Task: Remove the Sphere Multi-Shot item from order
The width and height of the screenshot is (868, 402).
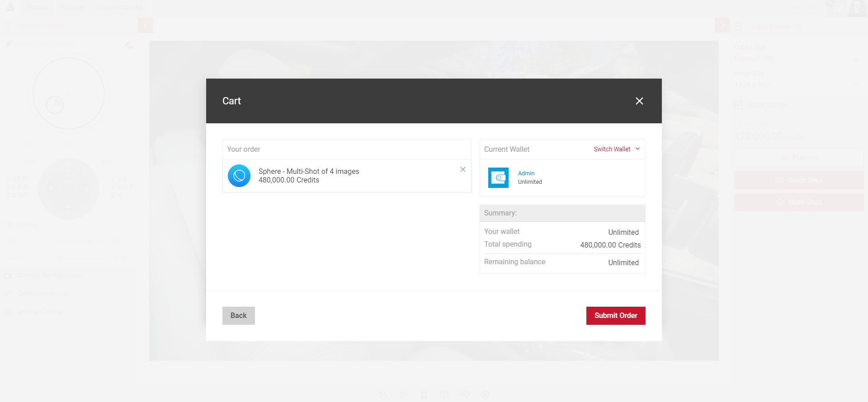Action: [462, 169]
